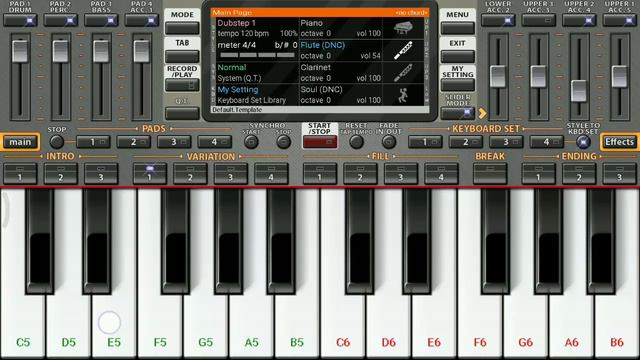
Task: Select ENDING 1 button
Action: (538, 173)
